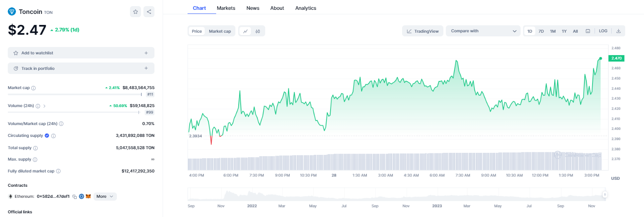Star Toncoin as a favorite
Viewport: 644px width, 217px height.
(136, 12)
